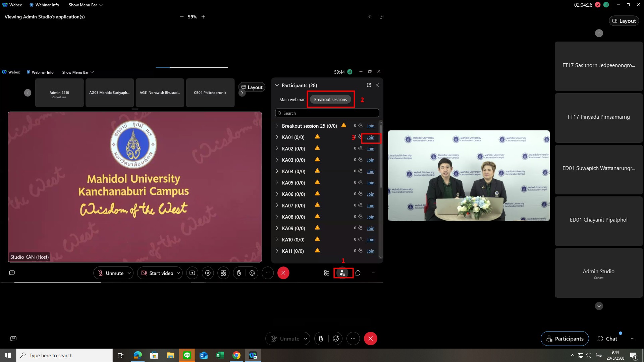Open more panel options beside Chat

pos(633,339)
